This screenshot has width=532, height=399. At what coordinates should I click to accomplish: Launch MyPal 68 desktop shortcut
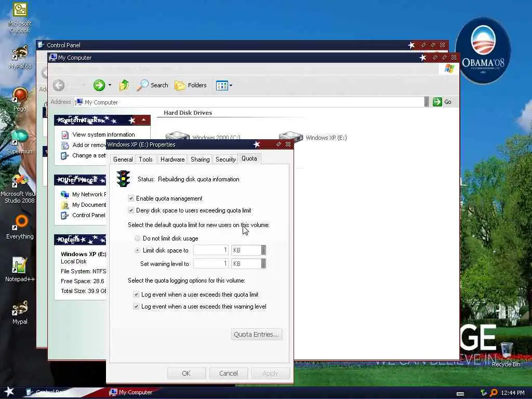coord(20,57)
